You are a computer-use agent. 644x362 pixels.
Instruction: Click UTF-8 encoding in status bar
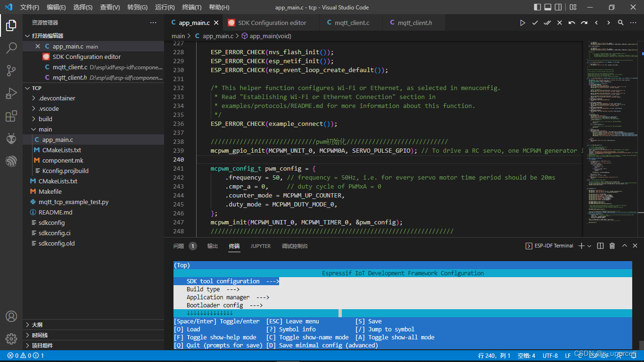coord(550,356)
